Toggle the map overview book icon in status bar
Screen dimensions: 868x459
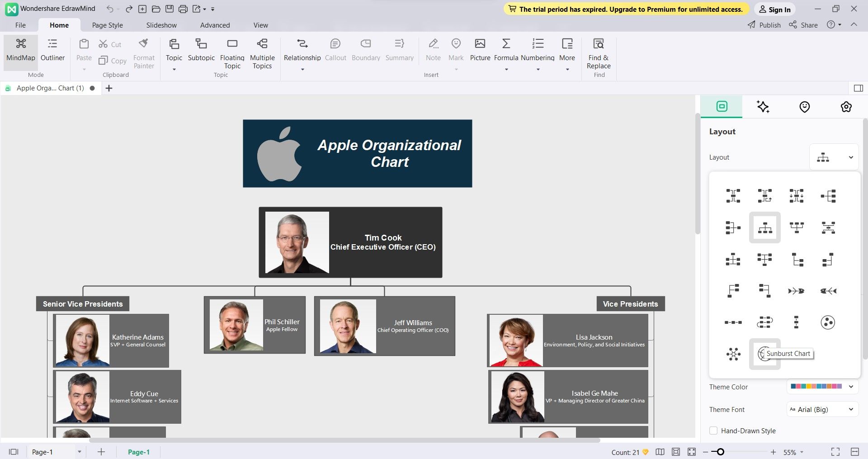click(660, 452)
